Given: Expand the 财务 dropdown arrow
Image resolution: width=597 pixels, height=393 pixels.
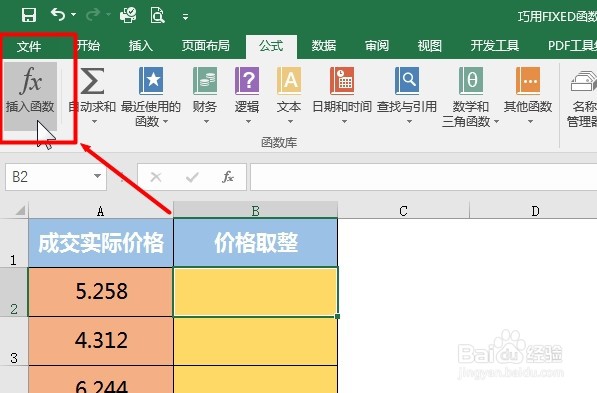Looking at the screenshot, I should coord(206,122).
